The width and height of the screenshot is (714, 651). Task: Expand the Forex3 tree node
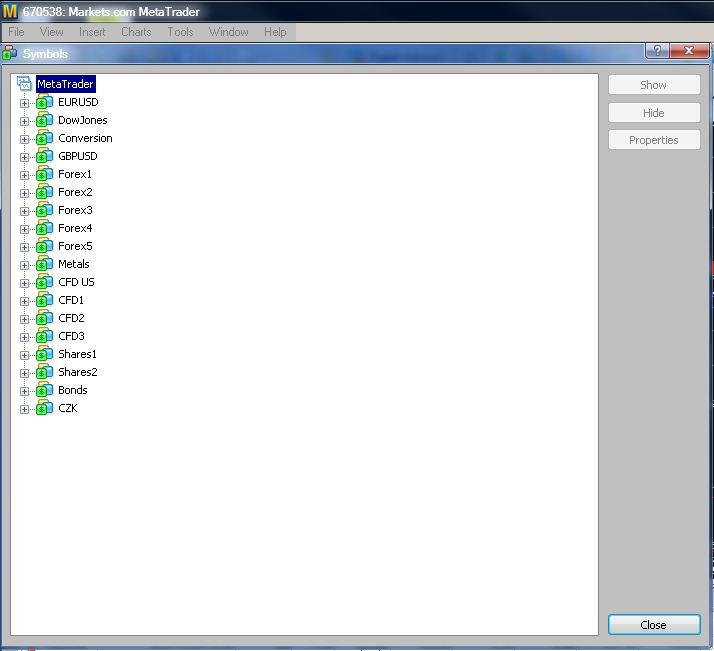(x=24, y=211)
